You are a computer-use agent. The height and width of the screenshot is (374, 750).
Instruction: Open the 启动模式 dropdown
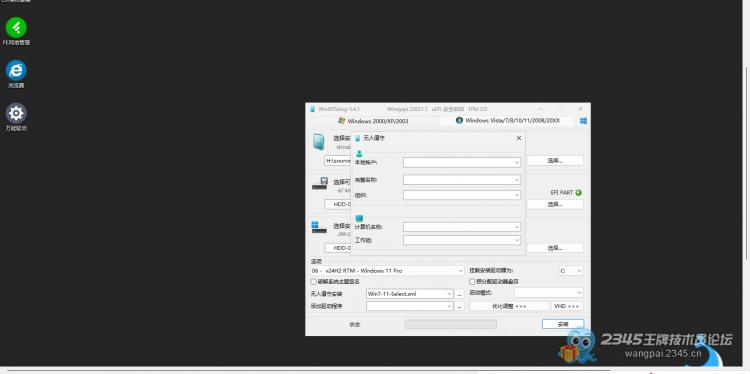click(x=549, y=293)
